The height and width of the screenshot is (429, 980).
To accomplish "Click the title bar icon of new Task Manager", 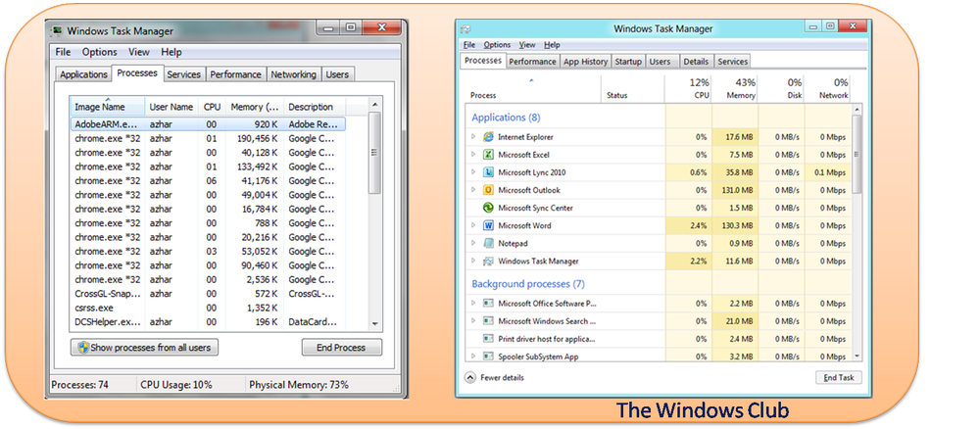I will click(465, 28).
